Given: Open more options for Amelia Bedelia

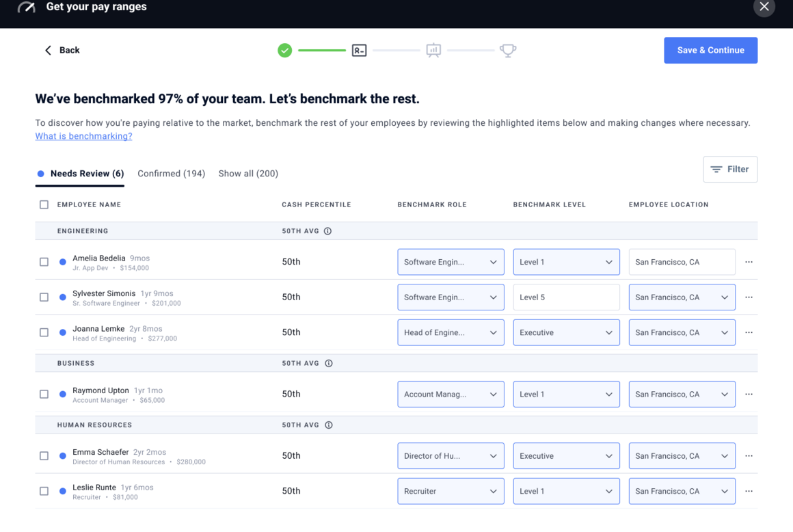Looking at the screenshot, I should [x=749, y=262].
